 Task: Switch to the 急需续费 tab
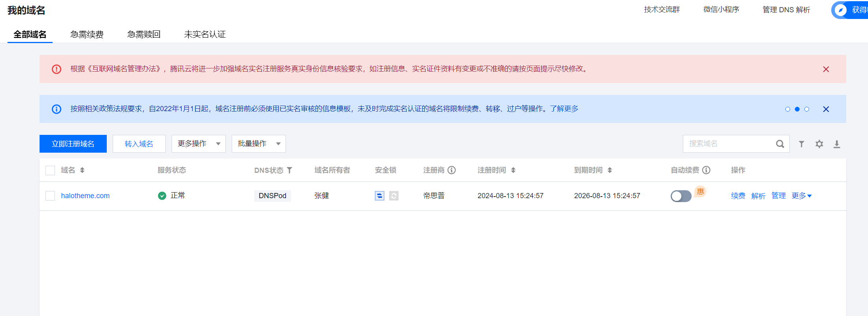point(87,34)
